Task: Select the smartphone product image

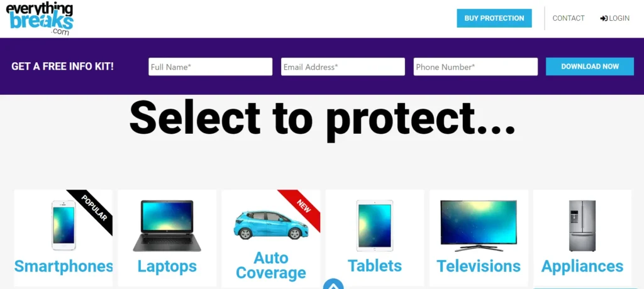Action: coord(64,225)
